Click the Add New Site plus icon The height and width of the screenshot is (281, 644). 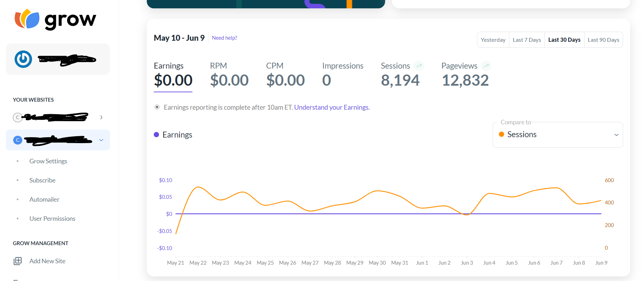[18, 261]
